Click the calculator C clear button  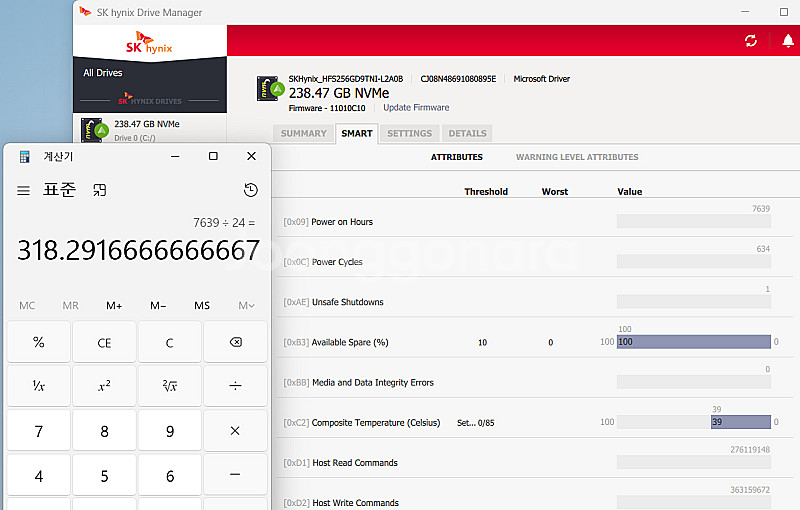pos(170,342)
